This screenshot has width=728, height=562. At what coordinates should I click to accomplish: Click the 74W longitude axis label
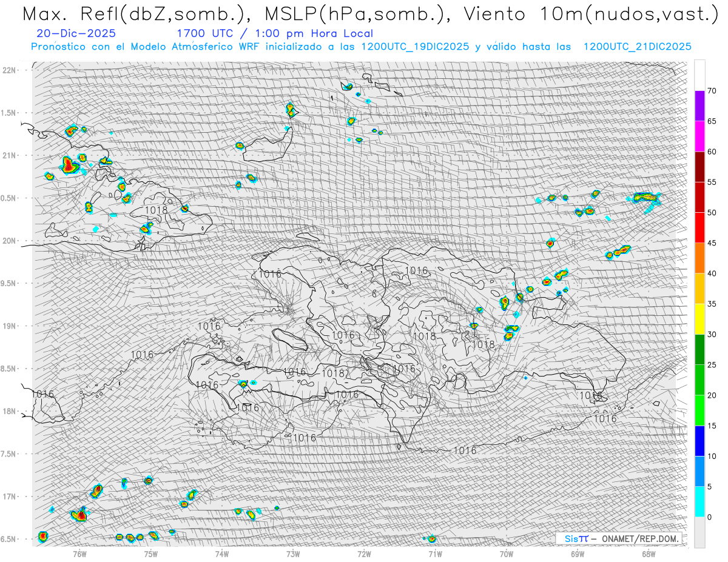[221, 554]
